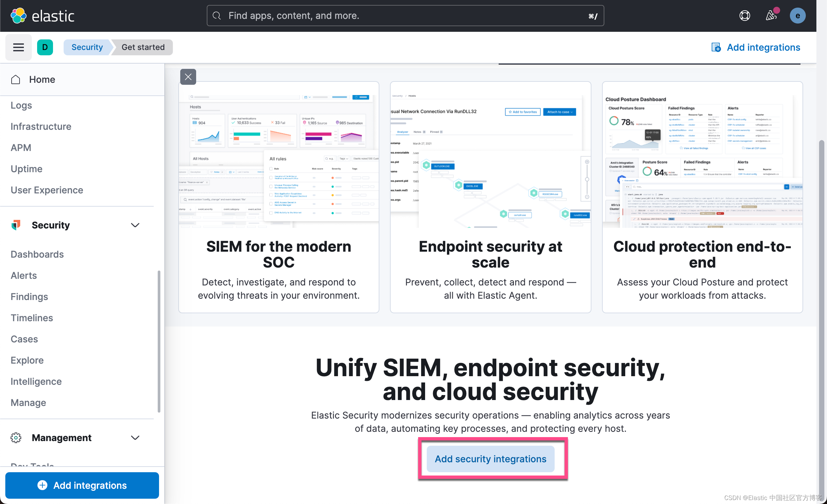Collapse the Security nav section chevron
Viewport: 827px width, 504px height.
pyautogui.click(x=135, y=225)
